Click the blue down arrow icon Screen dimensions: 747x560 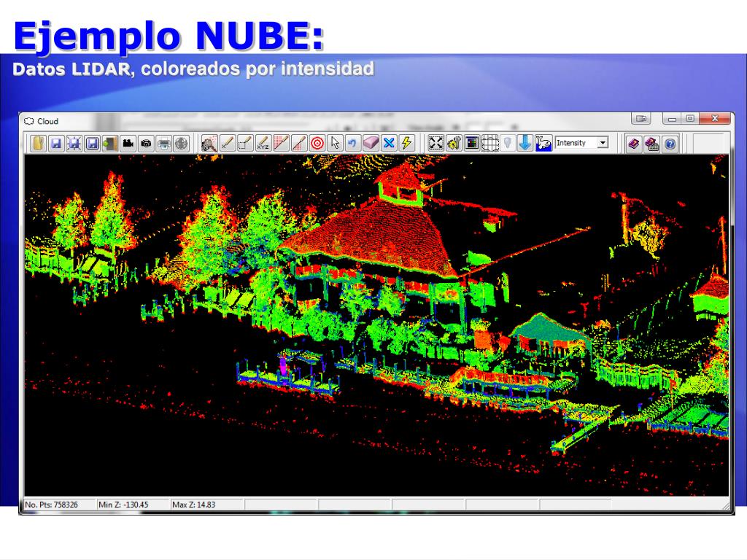coord(525,143)
